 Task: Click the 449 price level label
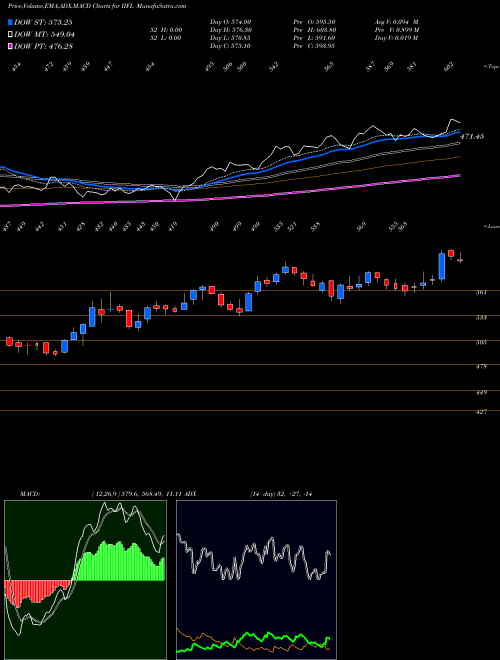pos(481,392)
